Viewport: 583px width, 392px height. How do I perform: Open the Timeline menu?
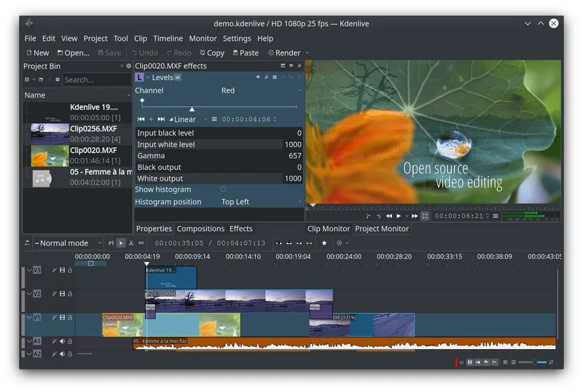(168, 39)
